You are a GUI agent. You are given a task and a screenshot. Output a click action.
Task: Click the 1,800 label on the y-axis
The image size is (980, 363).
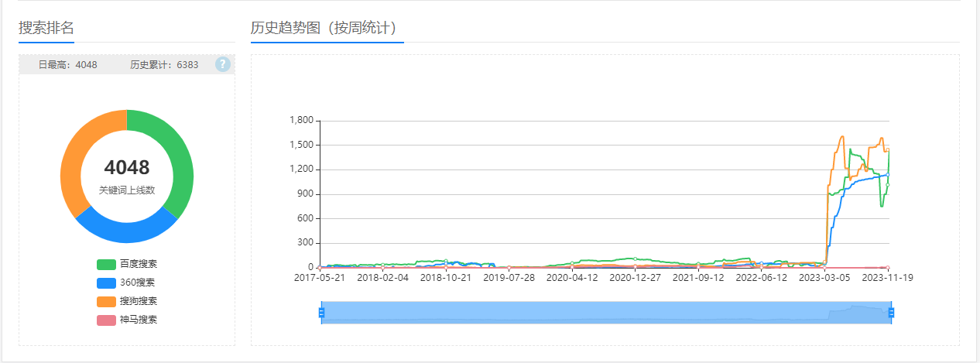[x=300, y=121]
